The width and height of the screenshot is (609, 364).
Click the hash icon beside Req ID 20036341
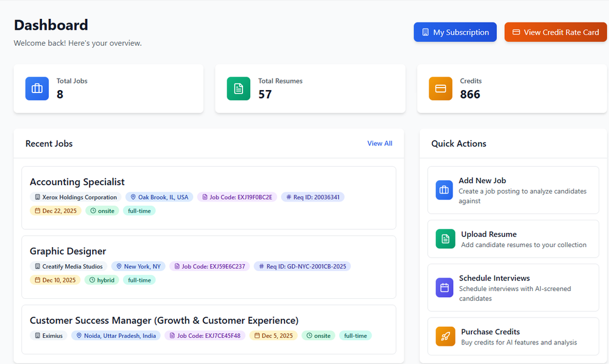point(289,197)
